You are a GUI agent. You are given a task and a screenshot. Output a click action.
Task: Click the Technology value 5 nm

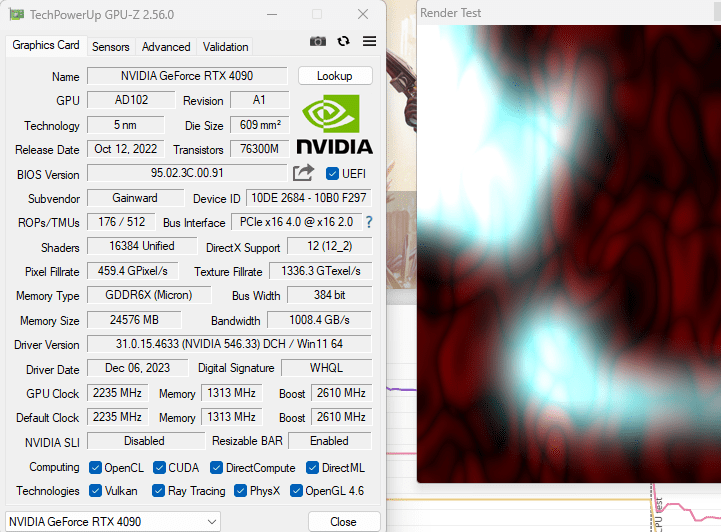[x=125, y=125]
